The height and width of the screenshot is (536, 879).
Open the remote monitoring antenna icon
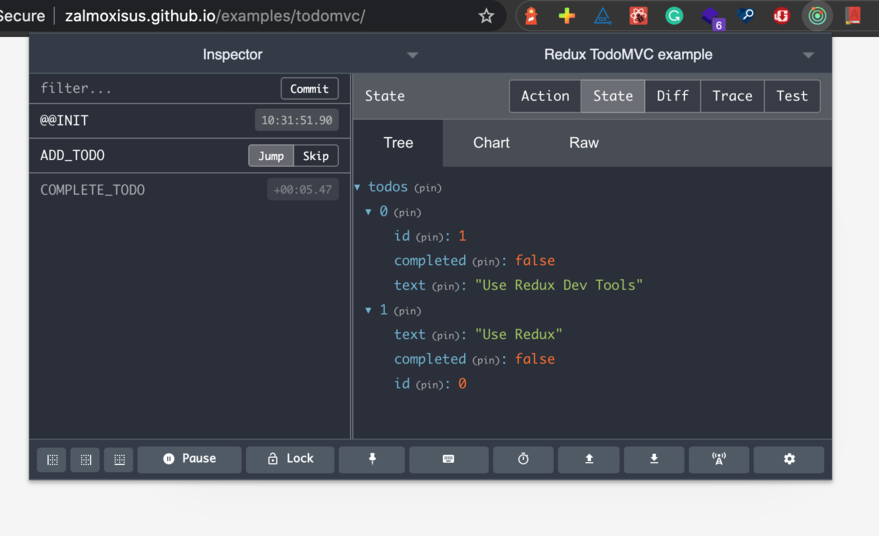pyautogui.click(x=719, y=459)
